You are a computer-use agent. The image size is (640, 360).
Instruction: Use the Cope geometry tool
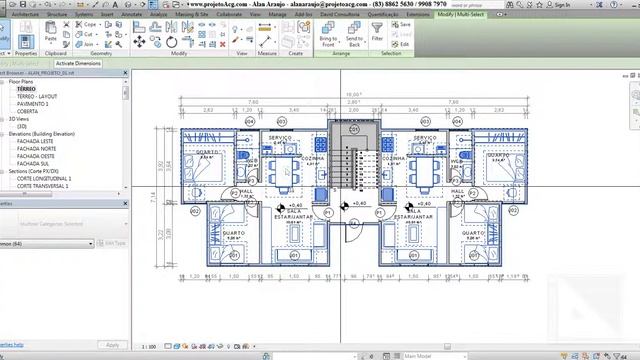click(x=86, y=24)
